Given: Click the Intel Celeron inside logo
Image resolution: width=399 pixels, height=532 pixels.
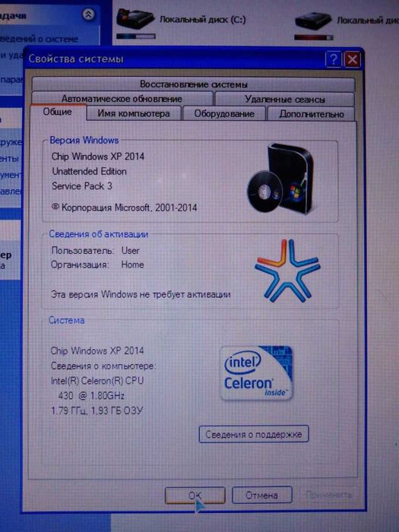Looking at the screenshot, I should click(x=257, y=372).
